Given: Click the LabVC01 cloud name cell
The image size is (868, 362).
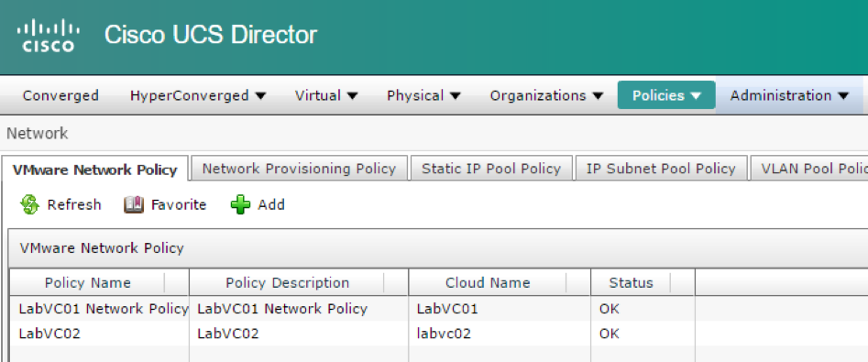Looking at the screenshot, I should (500, 309).
